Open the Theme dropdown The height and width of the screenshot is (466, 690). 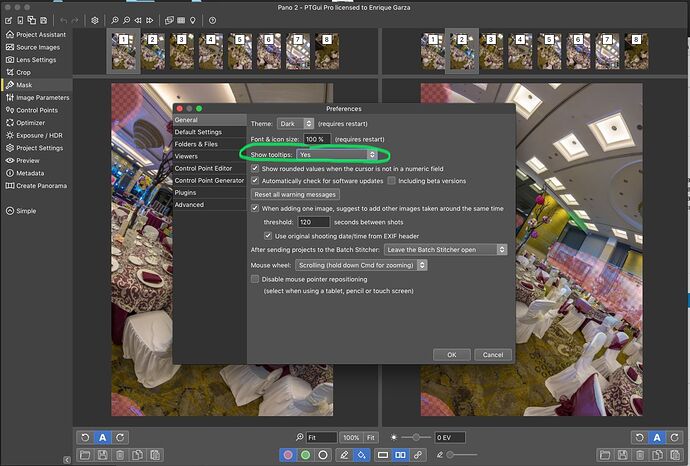tap(295, 123)
